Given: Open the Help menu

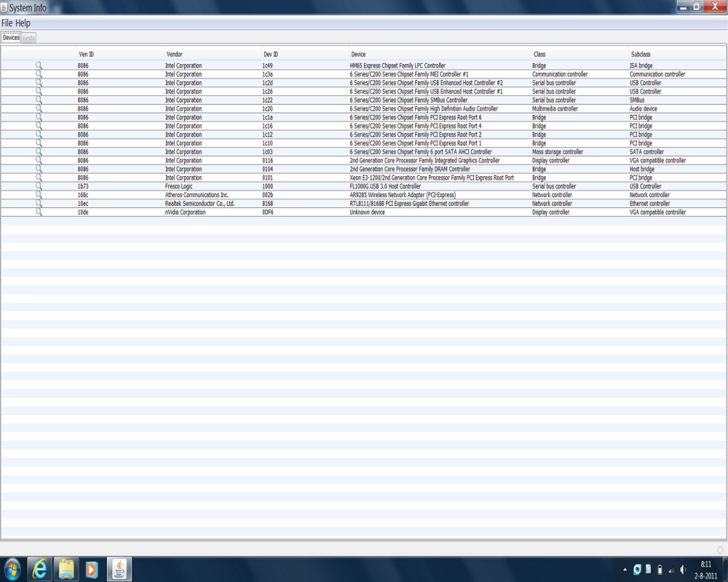Looking at the screenshot, I should [23, 23].
